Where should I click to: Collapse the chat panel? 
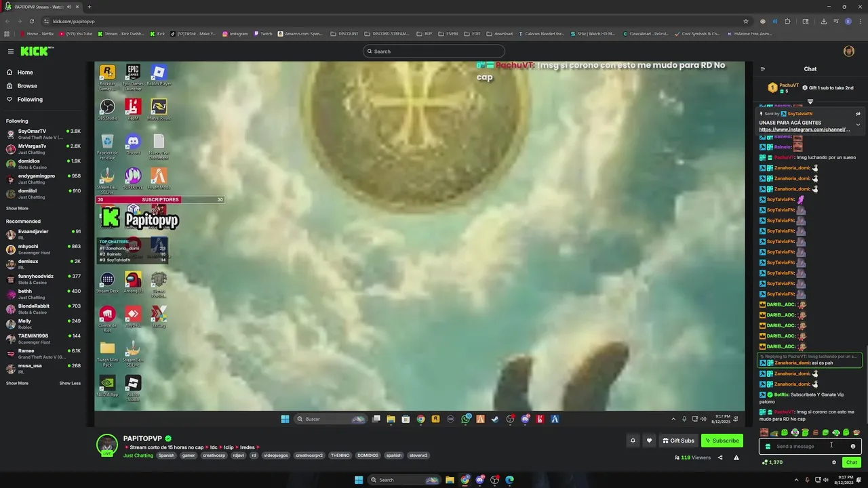(762, 69)
